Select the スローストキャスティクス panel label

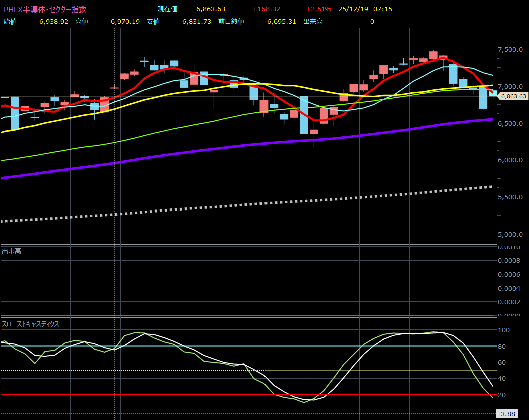[31, 324]
